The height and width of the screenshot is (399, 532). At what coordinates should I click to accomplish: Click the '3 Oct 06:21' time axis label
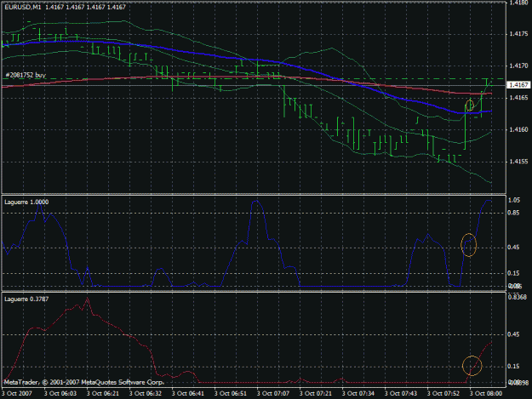103,393
